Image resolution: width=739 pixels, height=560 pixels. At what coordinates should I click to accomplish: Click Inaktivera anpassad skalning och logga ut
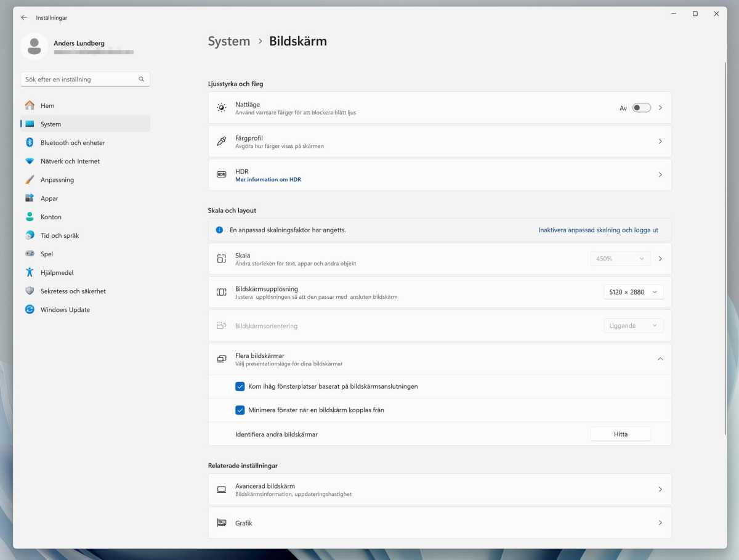coord(598,230)
